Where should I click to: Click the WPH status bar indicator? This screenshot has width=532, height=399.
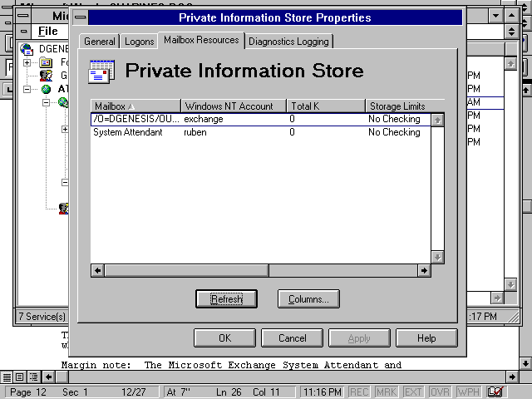468,392
